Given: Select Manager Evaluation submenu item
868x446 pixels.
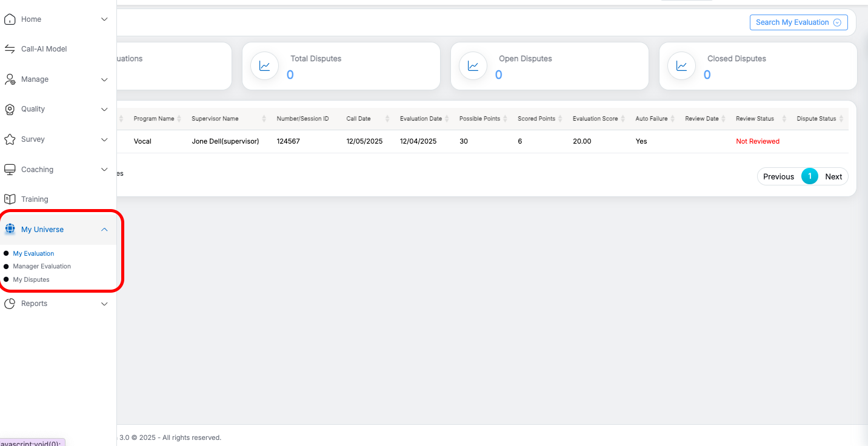Looking at the screenshot, I should click(42, 267).
